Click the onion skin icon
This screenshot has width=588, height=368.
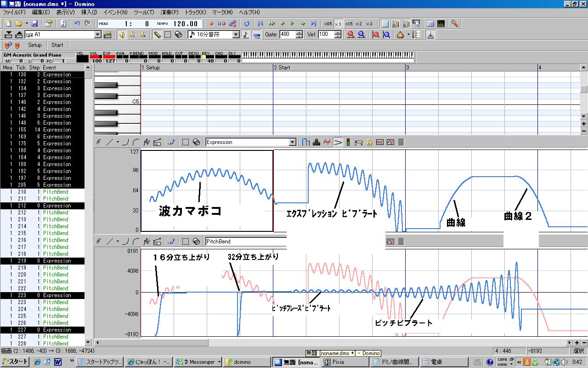tap(401, 34)
